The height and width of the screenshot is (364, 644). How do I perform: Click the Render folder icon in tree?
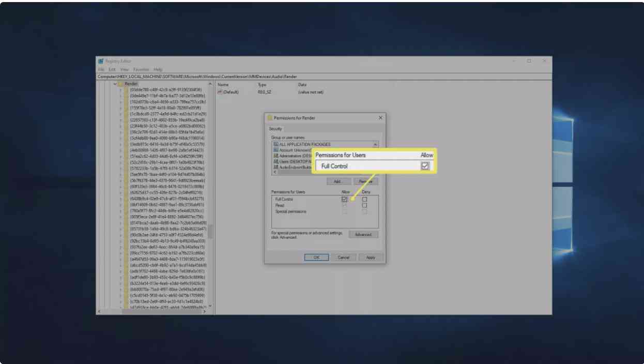click(120, 84)
